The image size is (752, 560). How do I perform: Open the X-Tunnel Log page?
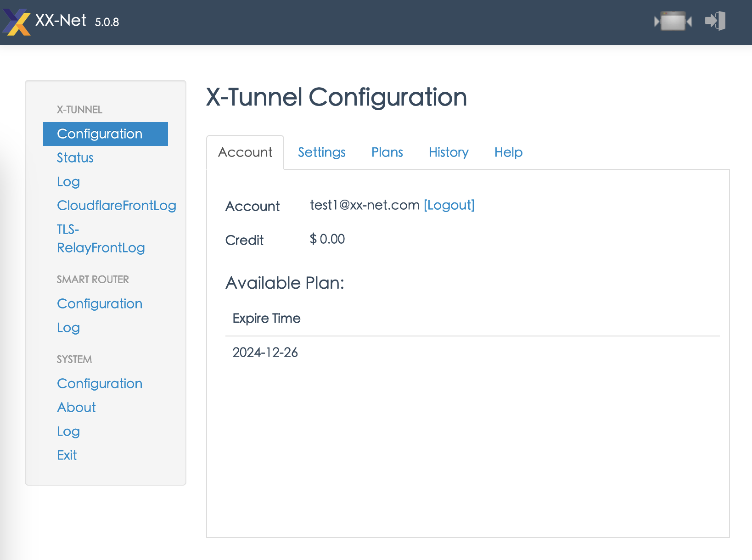coord(68,182)
